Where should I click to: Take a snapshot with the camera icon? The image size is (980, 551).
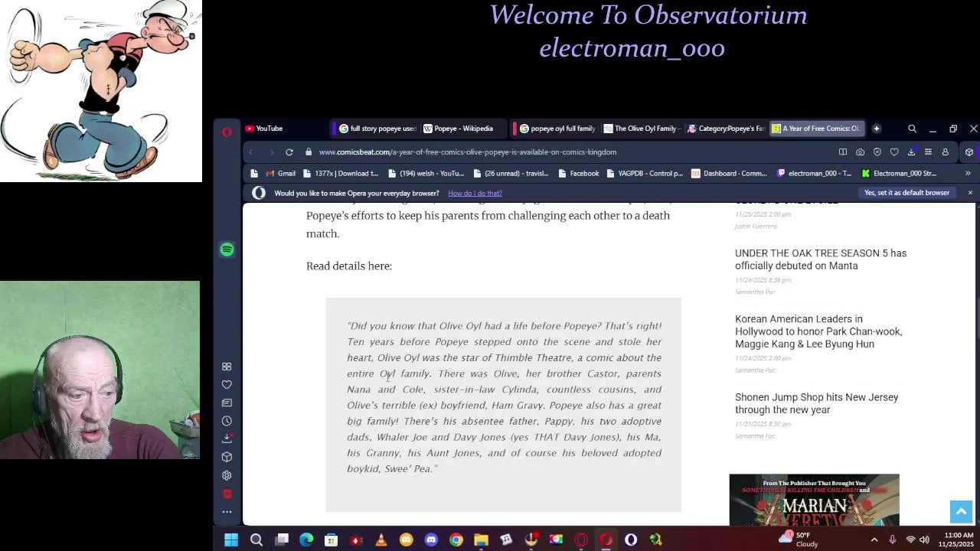[x=861, y=152]
